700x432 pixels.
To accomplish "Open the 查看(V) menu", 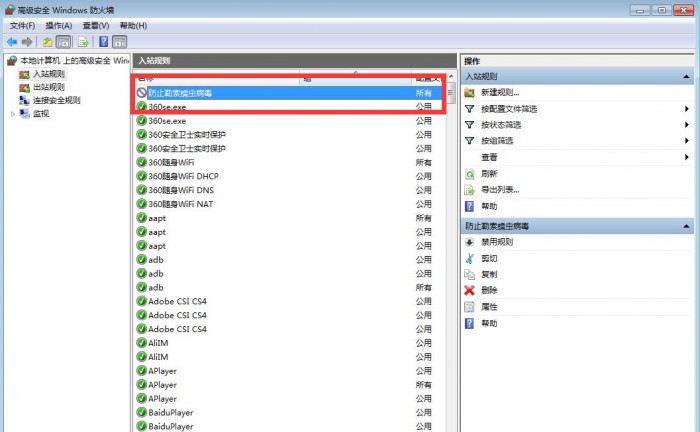I will tap(96, 25).
